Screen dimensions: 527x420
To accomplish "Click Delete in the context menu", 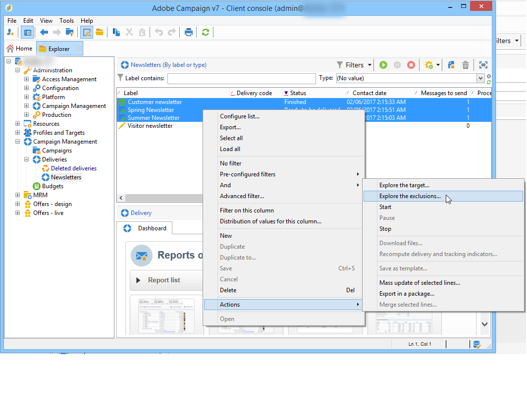I will click(284, 290).
